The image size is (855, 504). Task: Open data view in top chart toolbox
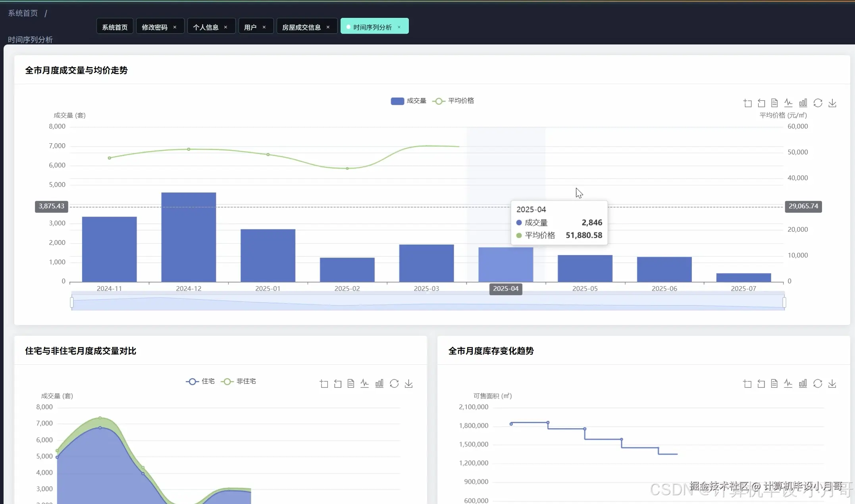[x=774, y=103]
